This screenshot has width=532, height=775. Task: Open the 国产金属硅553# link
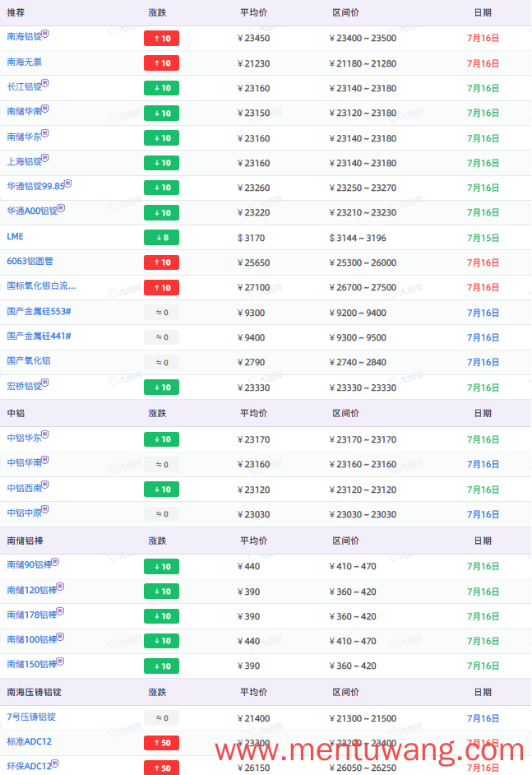(39, 311)
